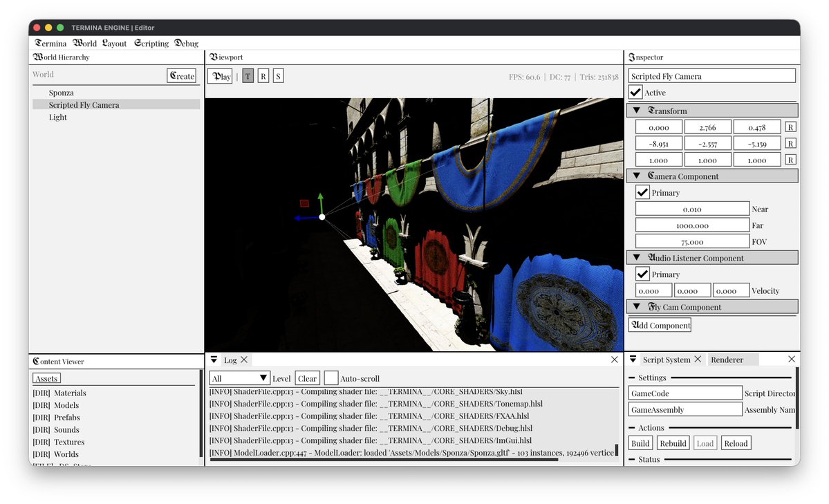The width and height of the screenshot is (829, 504).
Task: Close the Log tab with its X
Action: pos(244,360)
